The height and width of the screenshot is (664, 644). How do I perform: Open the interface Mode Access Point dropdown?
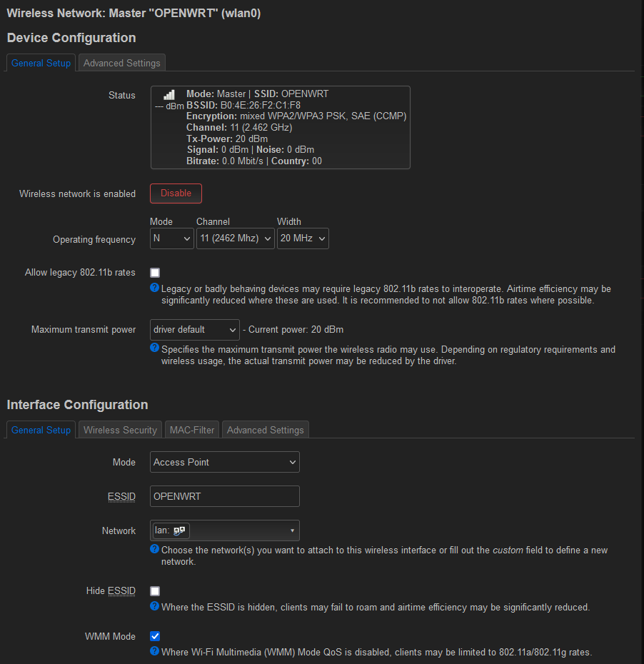225,462
